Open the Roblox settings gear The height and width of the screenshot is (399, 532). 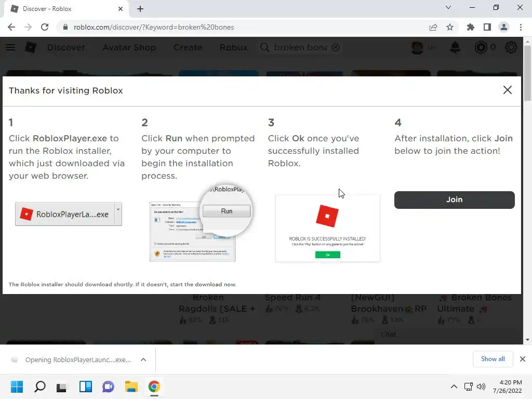pyautogui.click(x=511, y=47)
